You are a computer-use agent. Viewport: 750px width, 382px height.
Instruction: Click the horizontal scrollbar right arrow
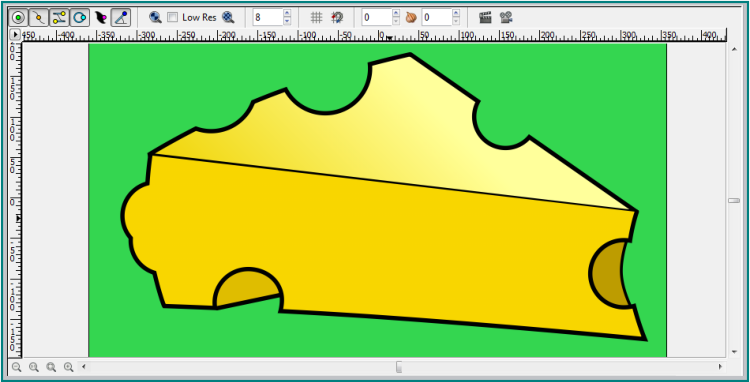click(x=720, y=367)
